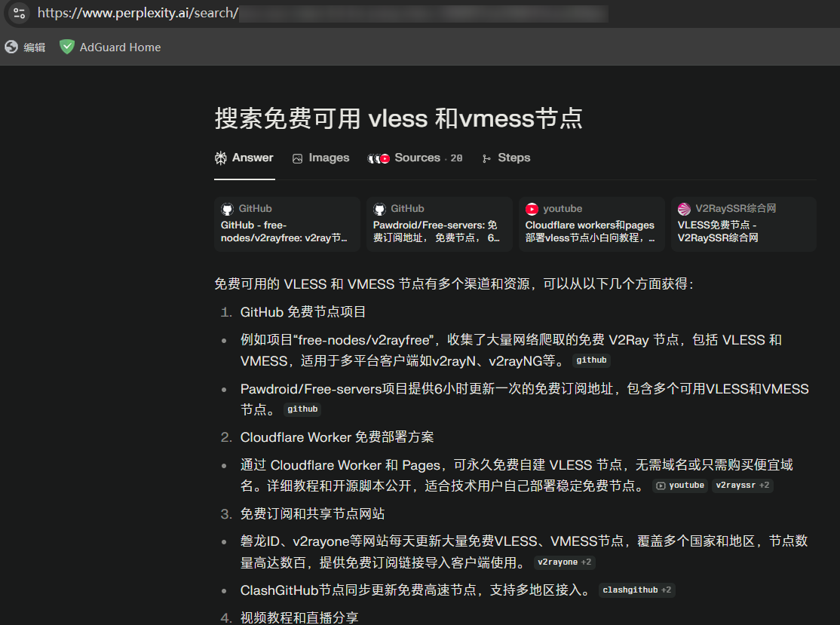
Task: Open the youtube Cloudflare workers source card
Action: tap(591, 224)
